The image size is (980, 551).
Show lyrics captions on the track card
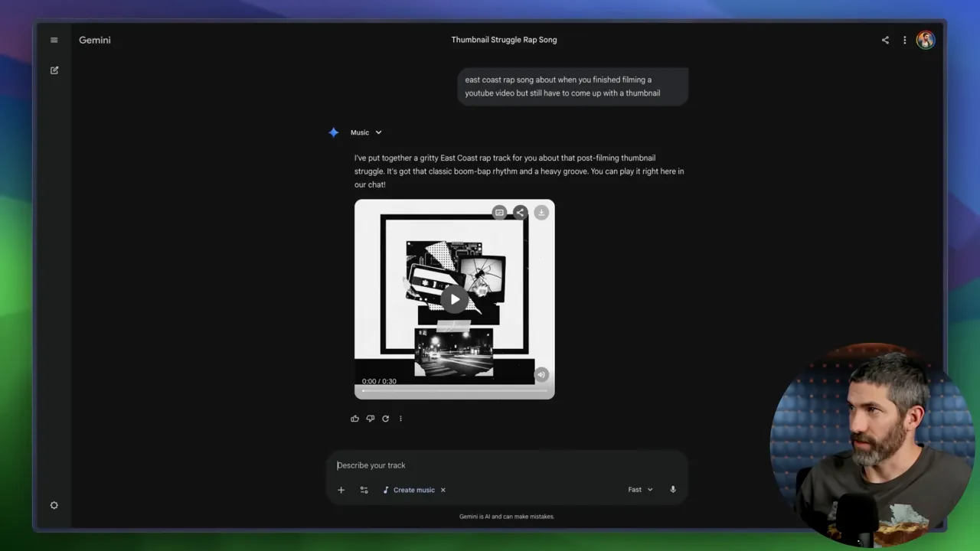pos(499,212)
